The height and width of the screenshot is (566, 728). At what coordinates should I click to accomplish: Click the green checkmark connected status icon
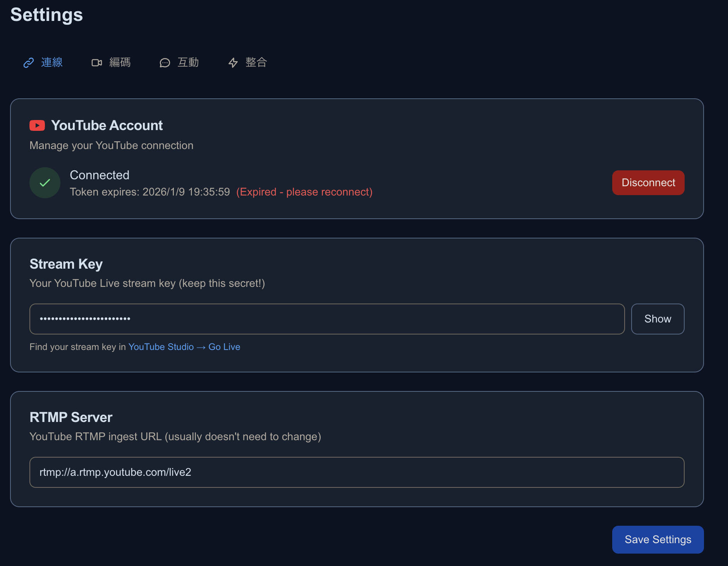(x=45, y=183)
